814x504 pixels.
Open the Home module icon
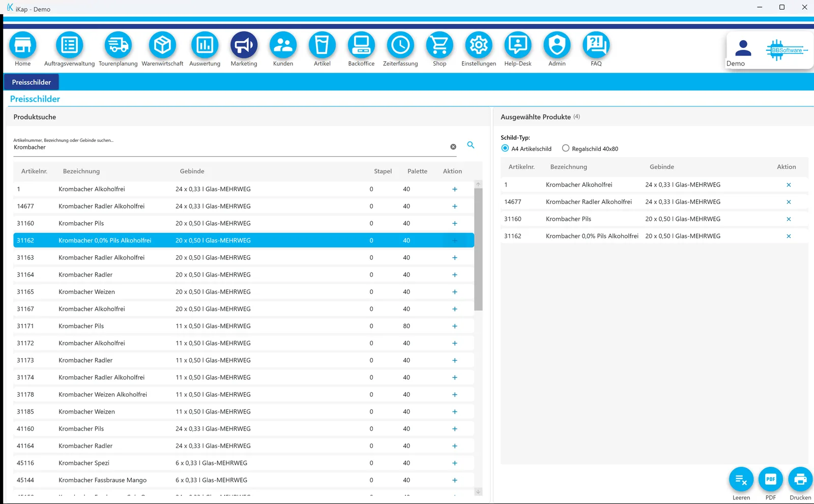tap(23, 45)
